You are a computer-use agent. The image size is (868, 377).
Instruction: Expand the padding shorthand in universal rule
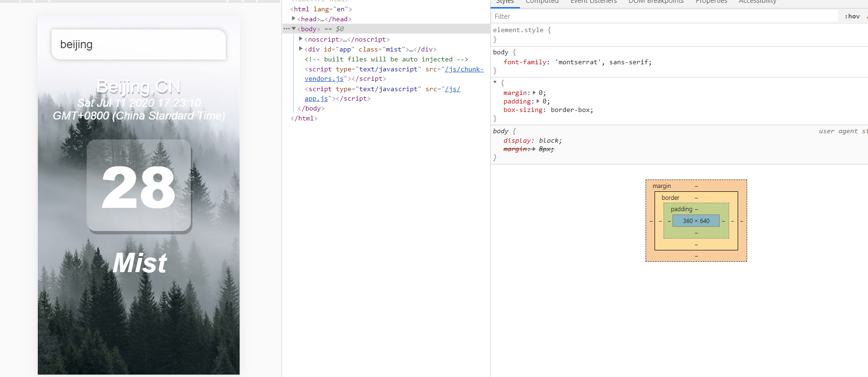pos(538,102)
